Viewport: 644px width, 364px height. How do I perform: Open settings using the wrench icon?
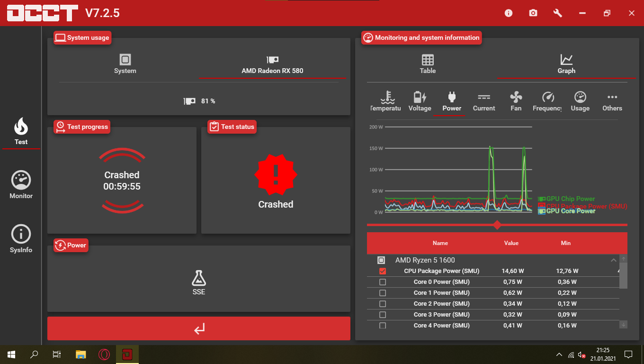[x=558, y=13]
